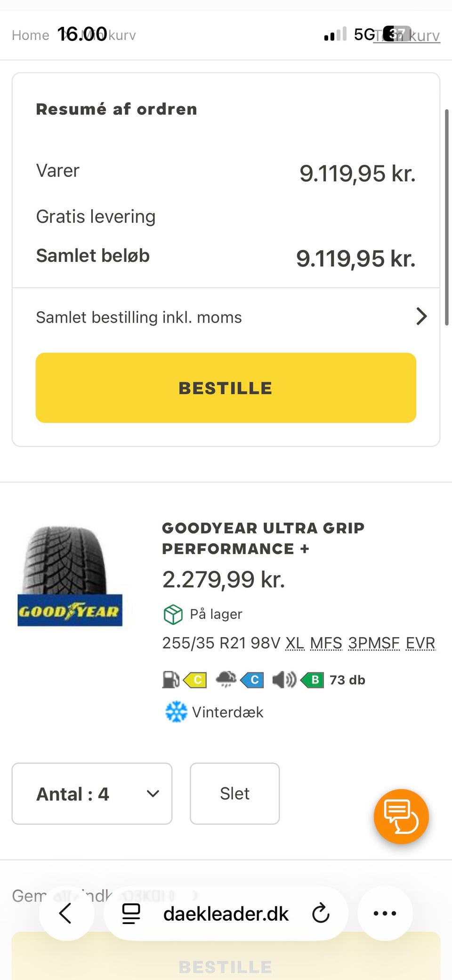
Task: Tap the page reload icon
Action: coord(321,914)
